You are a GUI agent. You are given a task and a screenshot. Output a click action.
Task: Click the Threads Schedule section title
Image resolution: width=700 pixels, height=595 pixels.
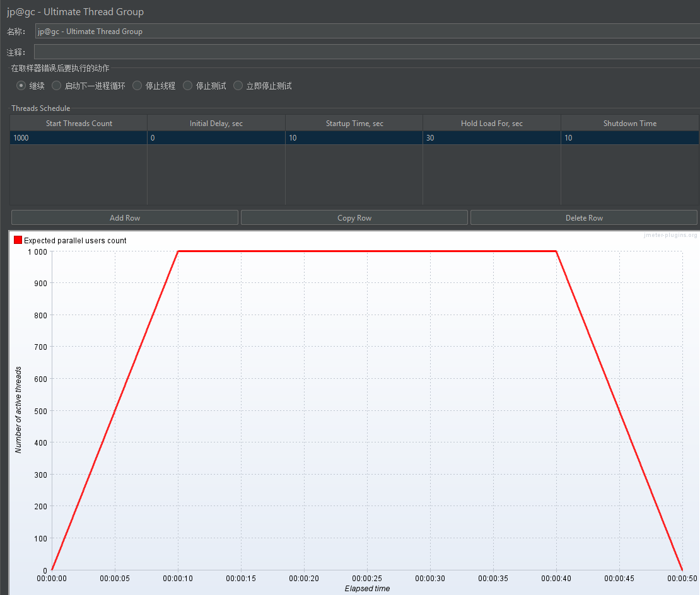40,108
